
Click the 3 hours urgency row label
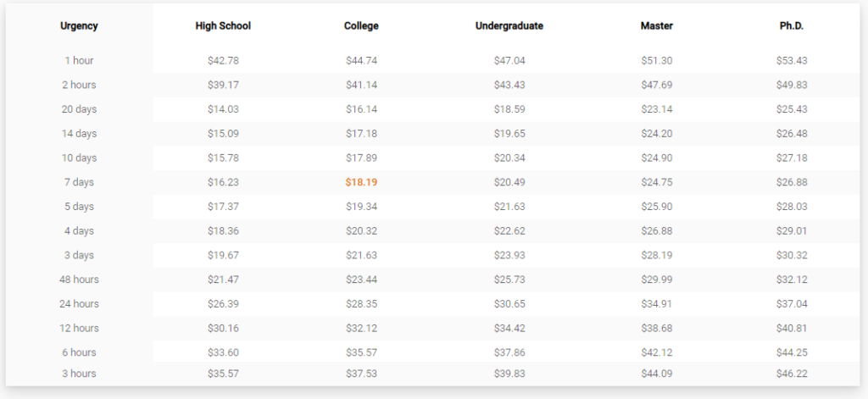click(x=79, y=374)
